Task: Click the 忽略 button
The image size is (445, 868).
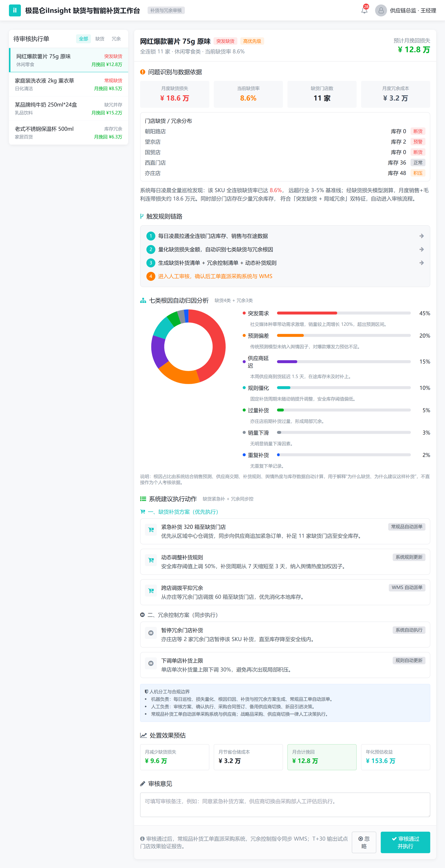Action: (x=364, y=842)
